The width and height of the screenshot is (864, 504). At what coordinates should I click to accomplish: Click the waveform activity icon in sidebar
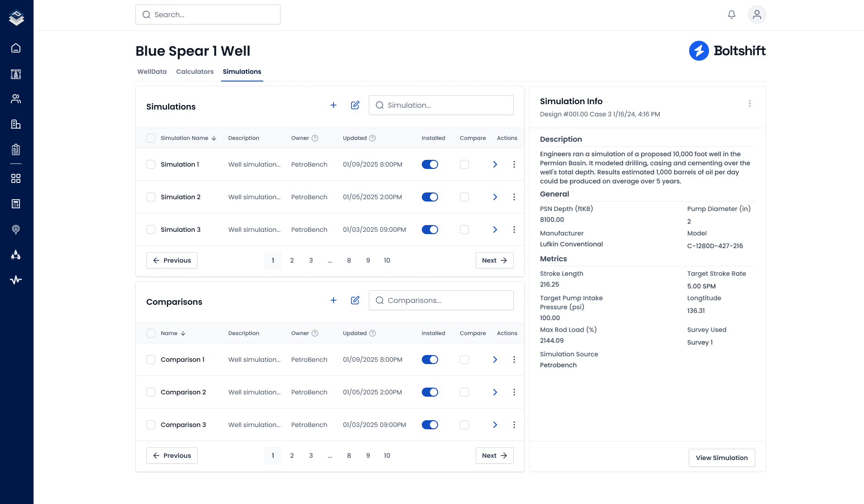(x=16, y=279)
